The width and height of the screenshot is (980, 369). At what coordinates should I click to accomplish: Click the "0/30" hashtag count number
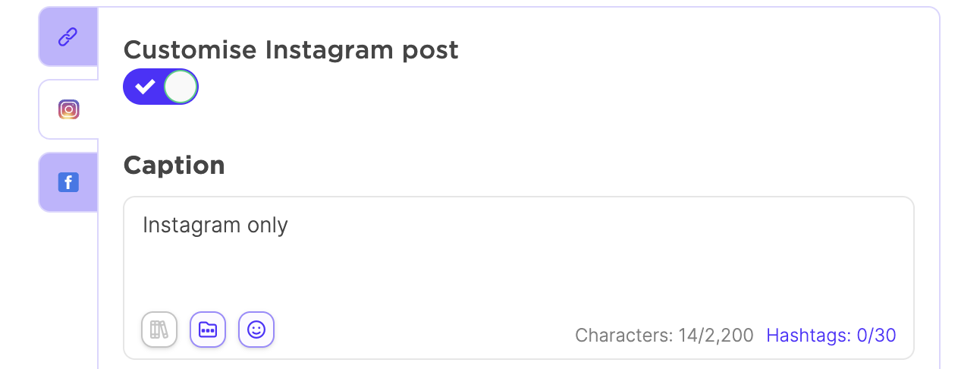pyautogui.click(x=876, y=335)
